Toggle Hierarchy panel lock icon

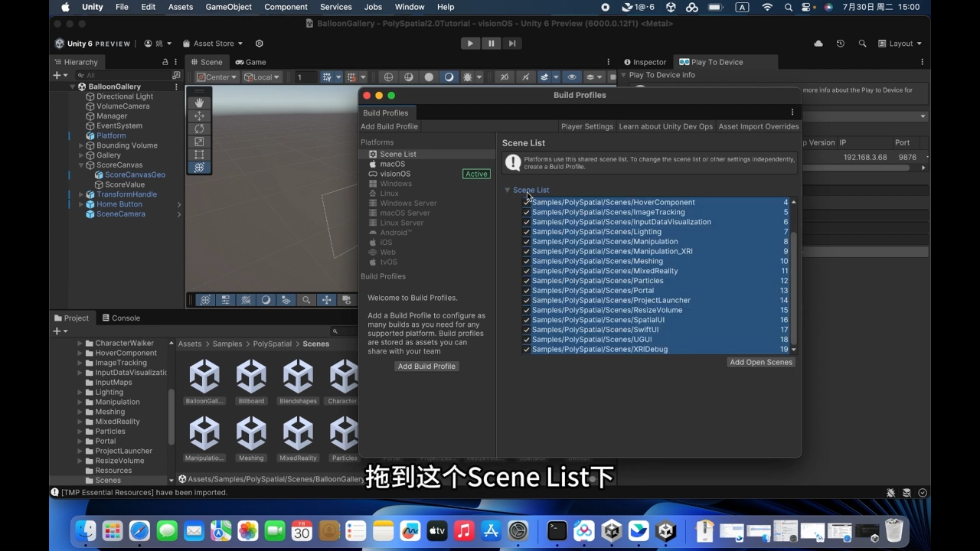point(165,62)
